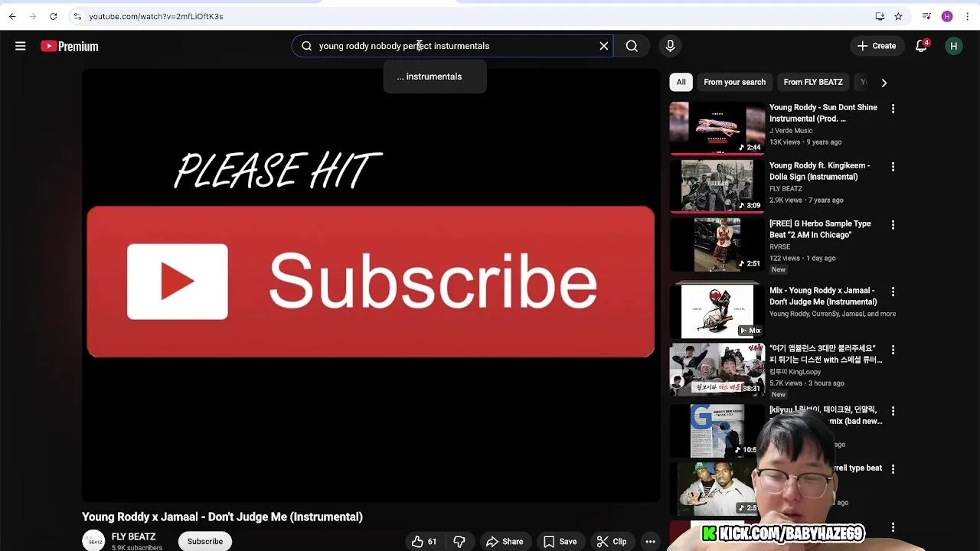Start voice search with microphone
The width and height of the screenshot is (980, 551).
click(x=670, y=46)
